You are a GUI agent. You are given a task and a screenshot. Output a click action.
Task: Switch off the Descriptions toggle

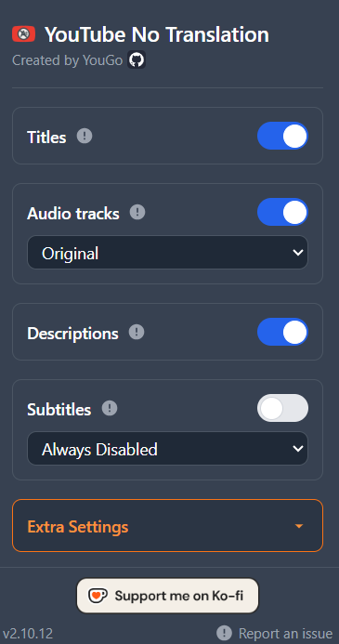(x=282, y=332)
